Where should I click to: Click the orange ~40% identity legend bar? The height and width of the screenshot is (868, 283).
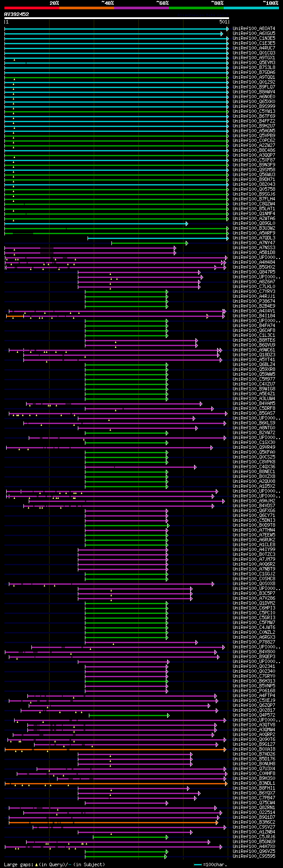[86, 8]
